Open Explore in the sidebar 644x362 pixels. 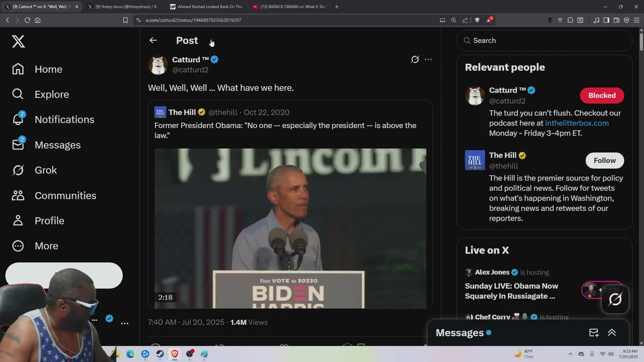(40, 95)
